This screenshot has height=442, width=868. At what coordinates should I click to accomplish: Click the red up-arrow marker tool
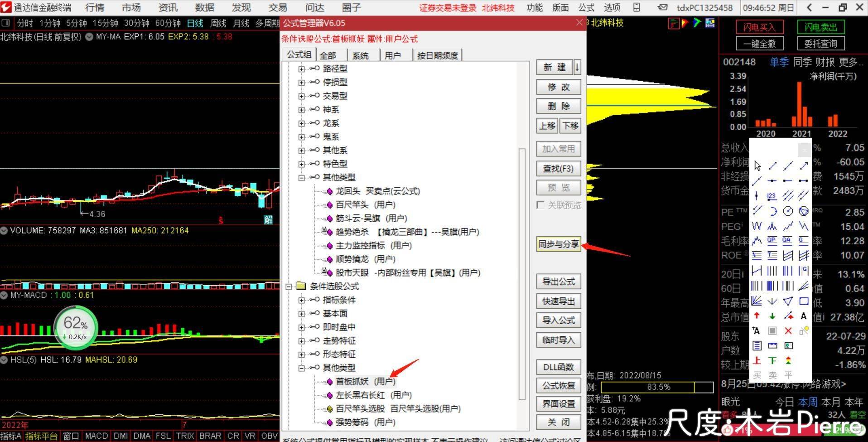(x=757, y=316)
